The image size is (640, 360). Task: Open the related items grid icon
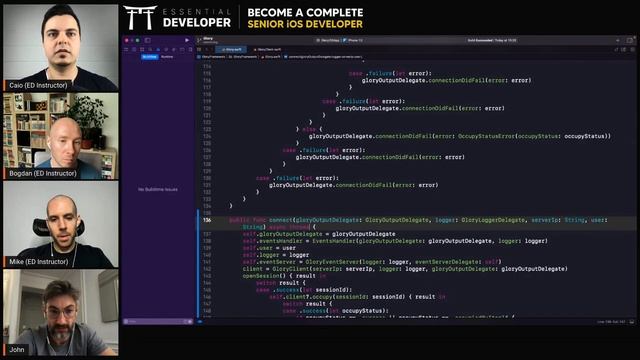[x=199, y=49]
